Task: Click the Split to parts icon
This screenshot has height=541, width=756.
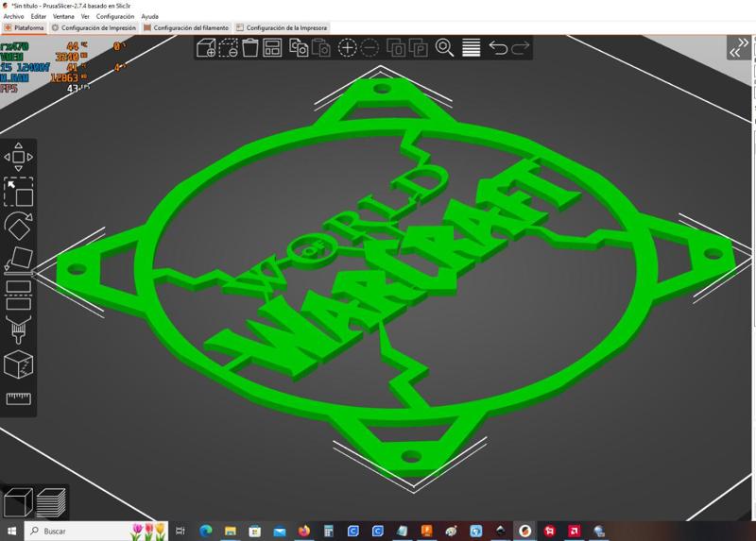Action: point(419,48)
